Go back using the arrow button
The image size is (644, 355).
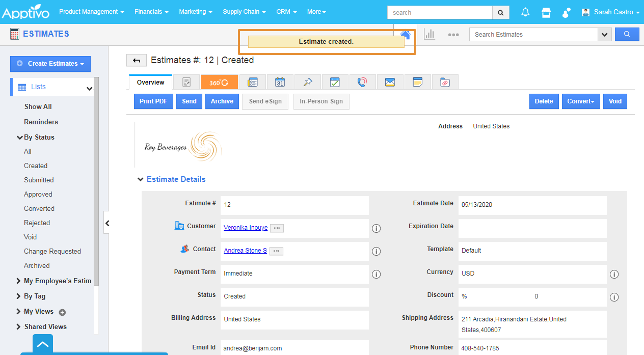click(137, 61)
